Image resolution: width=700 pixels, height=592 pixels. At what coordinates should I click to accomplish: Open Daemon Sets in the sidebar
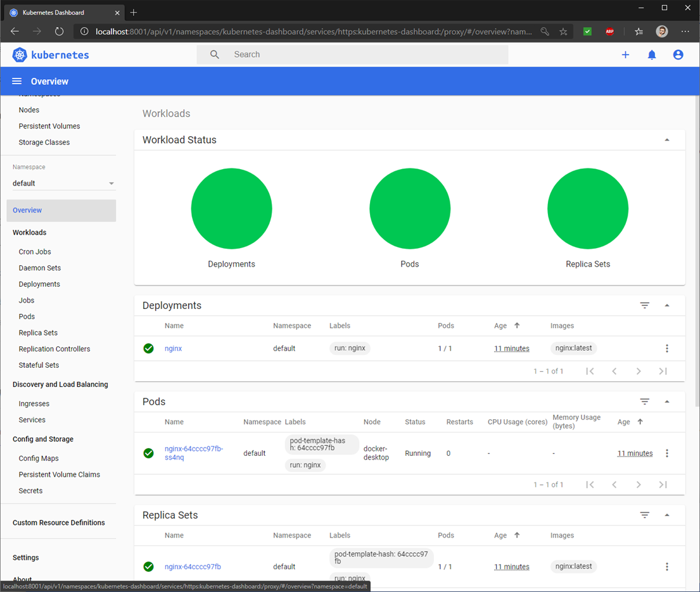40,268
